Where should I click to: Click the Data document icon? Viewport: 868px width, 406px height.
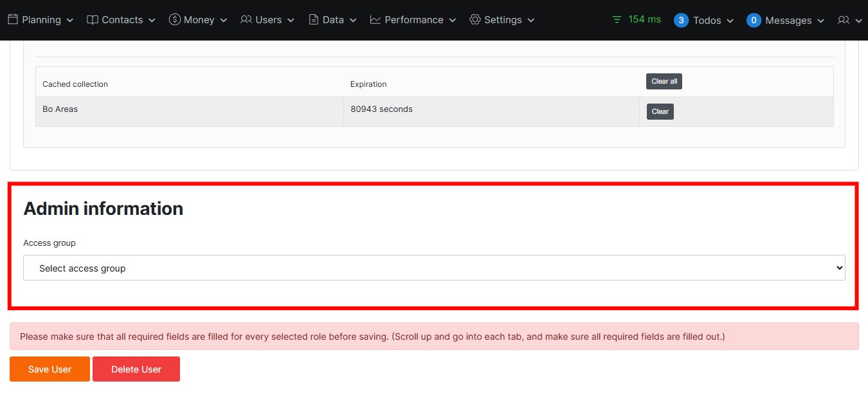pyautogui.click(x=314, y=20)
